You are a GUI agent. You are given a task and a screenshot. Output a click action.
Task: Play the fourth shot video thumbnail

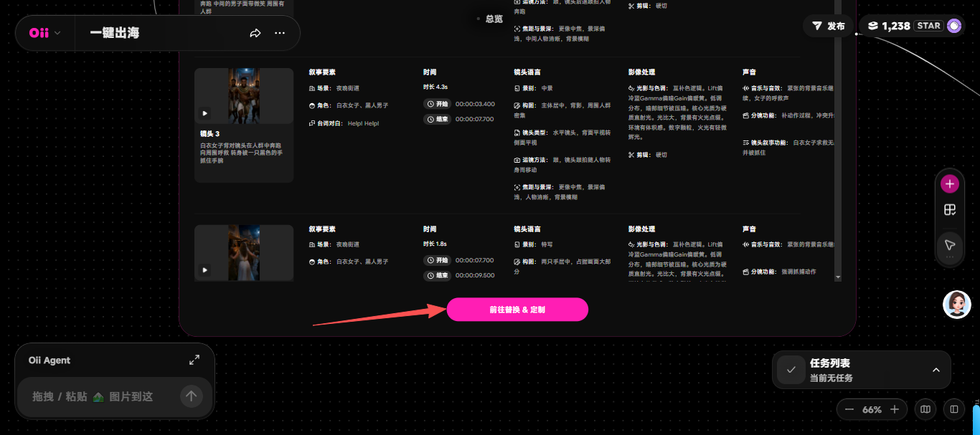[x=204, y=270]
